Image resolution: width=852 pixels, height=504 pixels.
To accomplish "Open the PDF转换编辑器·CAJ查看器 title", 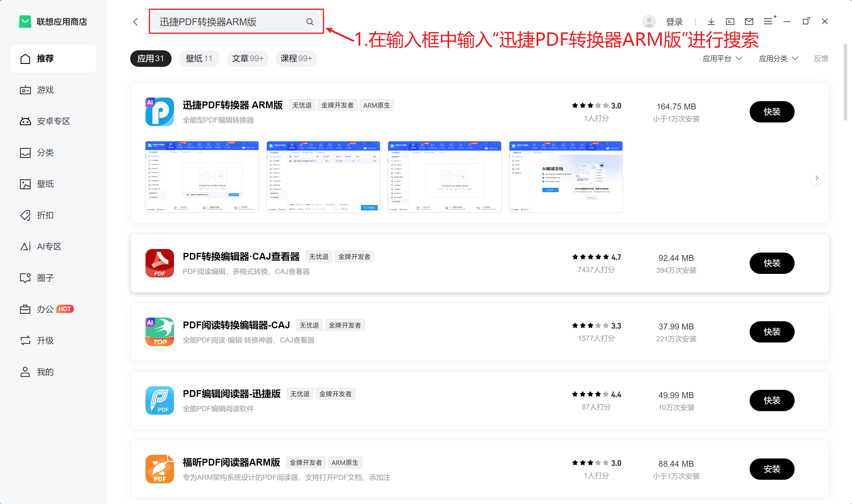I will [x=241, y=256].
